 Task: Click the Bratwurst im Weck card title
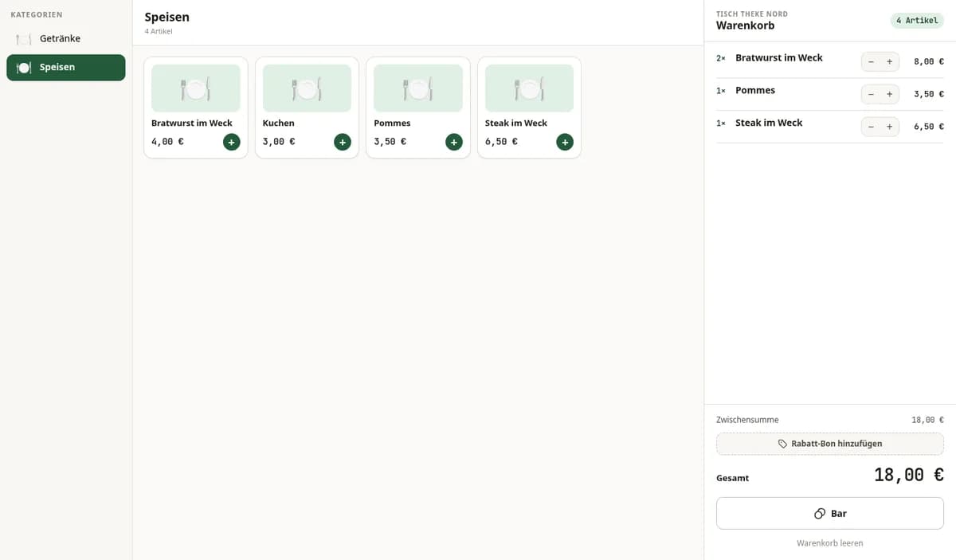click(192, 123)
